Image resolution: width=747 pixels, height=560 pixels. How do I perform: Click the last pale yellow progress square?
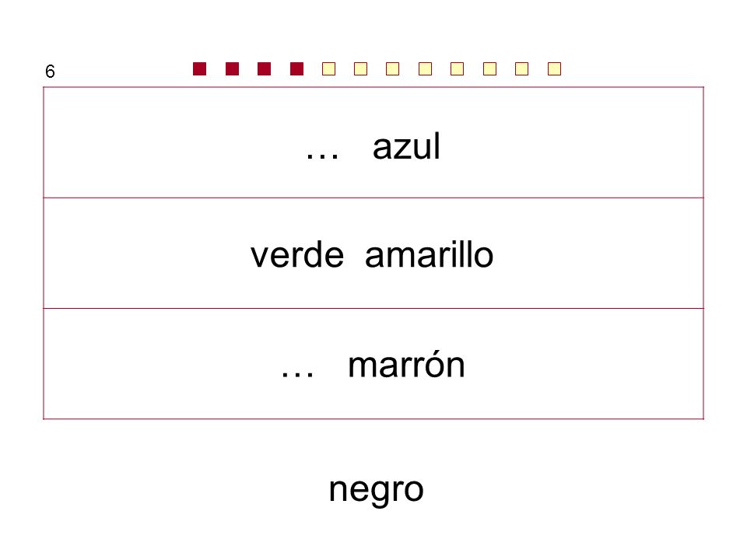tap(554, 69)
